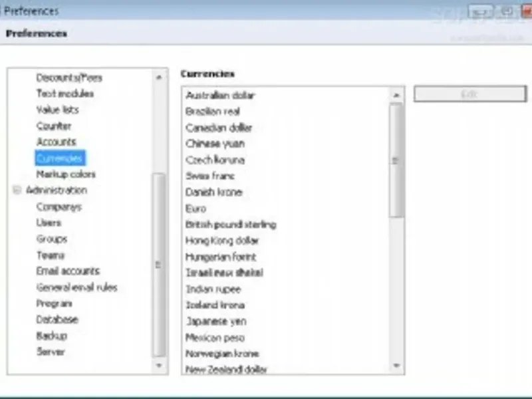Screen dimensions: 532x399
Task: Select Swiss franc in the currency list
Action: point(210,176)
